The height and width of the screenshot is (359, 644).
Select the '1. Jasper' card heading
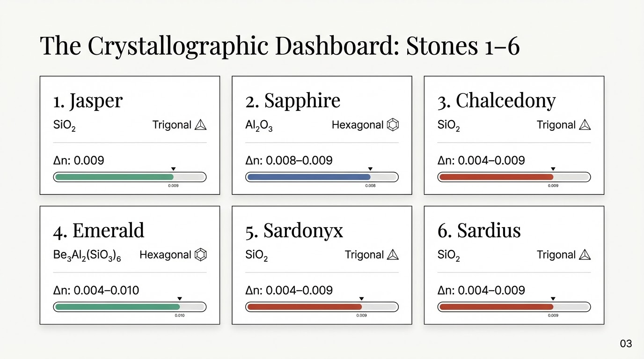88,101
